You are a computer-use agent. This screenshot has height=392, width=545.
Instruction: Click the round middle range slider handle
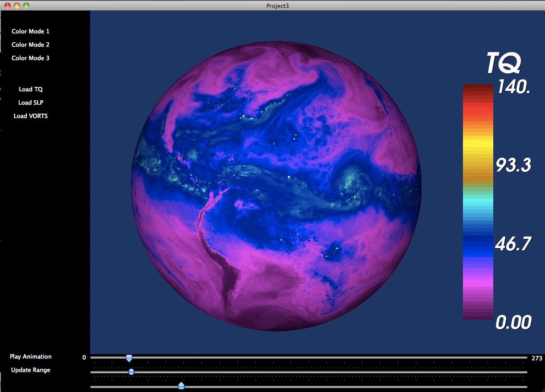pyautogui.click(x=131, y=372)
